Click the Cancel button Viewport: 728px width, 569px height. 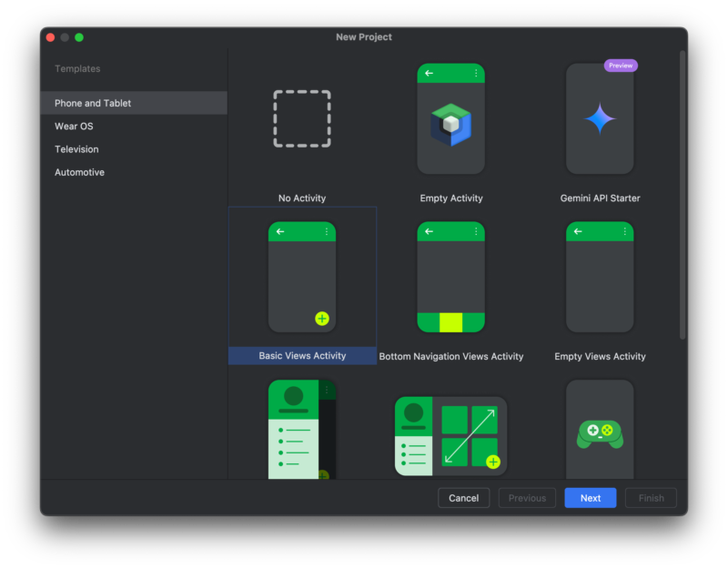463,498
